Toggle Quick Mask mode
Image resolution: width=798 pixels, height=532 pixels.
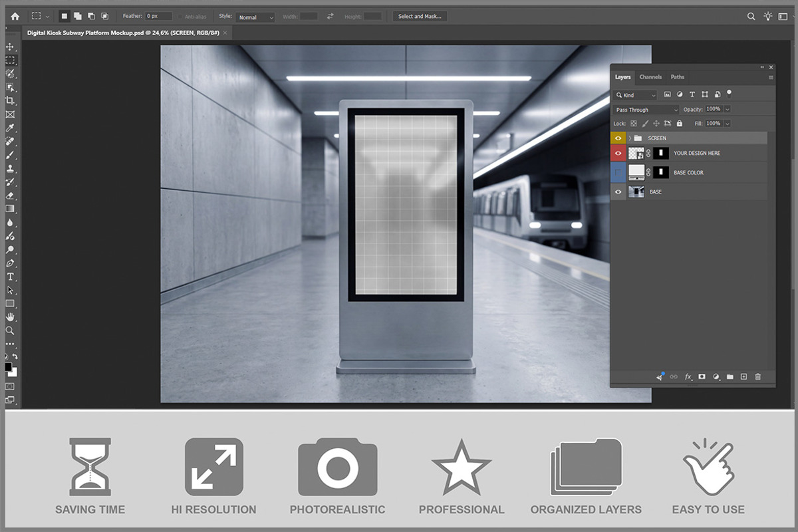pos(10,386)
